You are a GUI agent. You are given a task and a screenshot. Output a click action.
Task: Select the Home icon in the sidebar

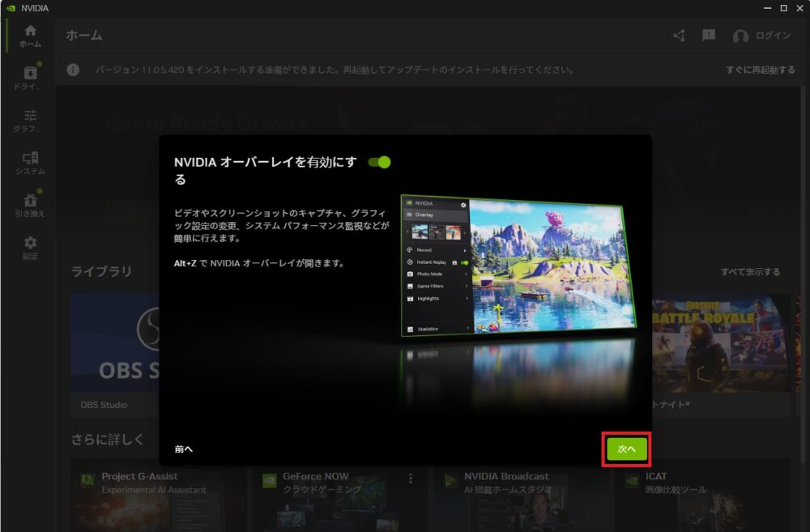31,31
